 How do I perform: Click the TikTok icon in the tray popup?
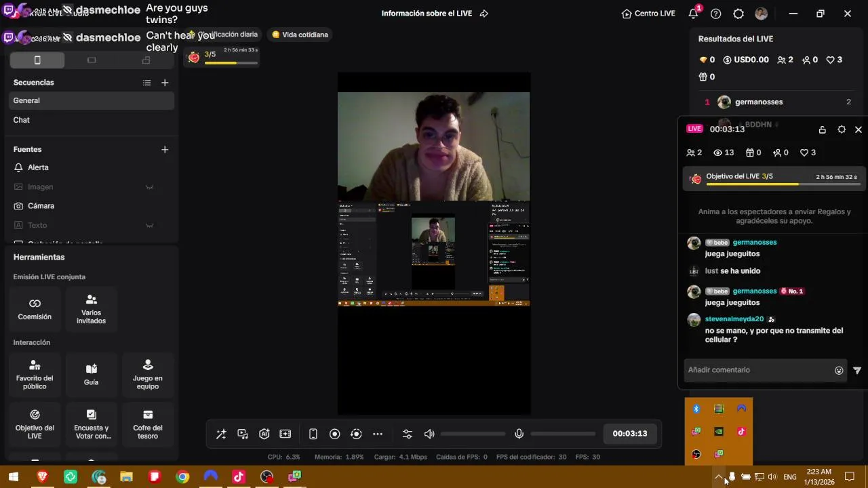[x=741, y=431]
